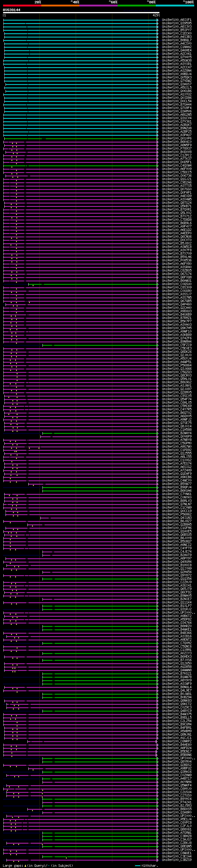Open UniRef100_B8BQL7 entry
The image size is (197, 868).
click(x=176, y=40)
